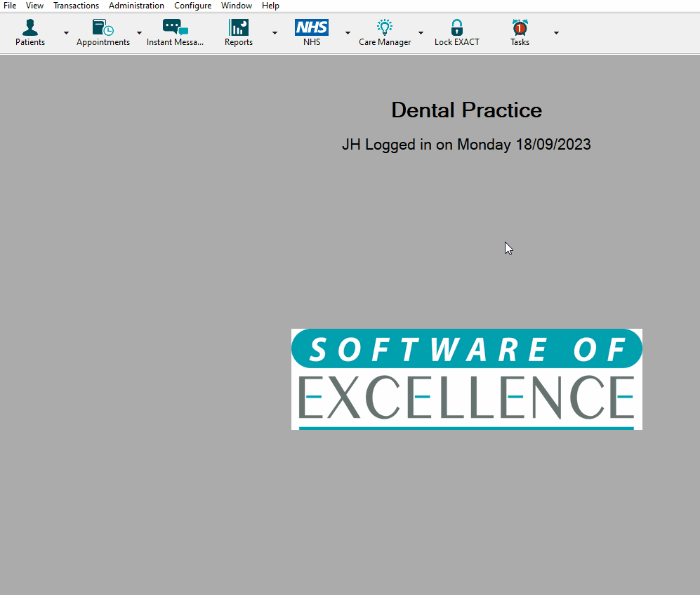Open the Appointments book icon
Screen dimensions: 700x595
pos(103,28)
